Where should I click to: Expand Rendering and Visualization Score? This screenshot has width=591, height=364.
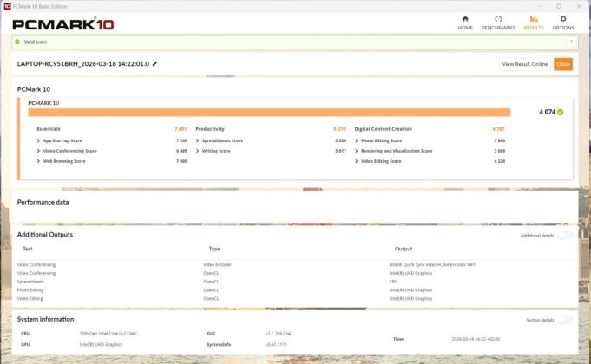pos(357,151)
